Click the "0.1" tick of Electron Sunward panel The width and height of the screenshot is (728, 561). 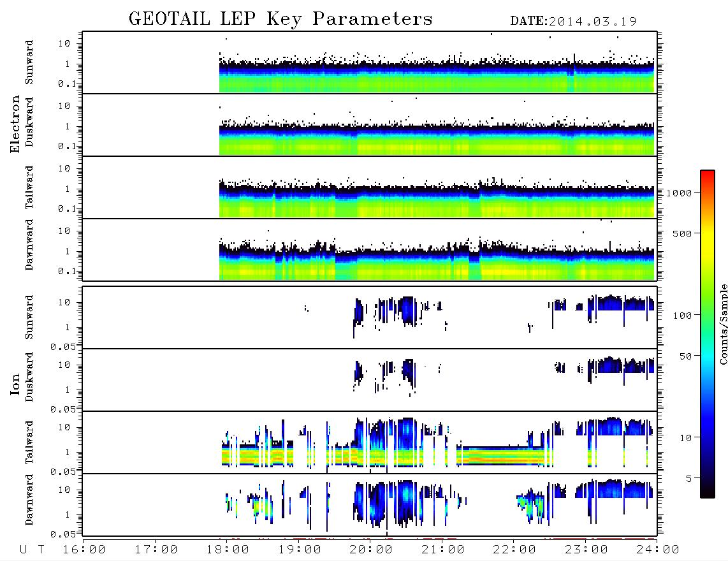tap(67, 84)
